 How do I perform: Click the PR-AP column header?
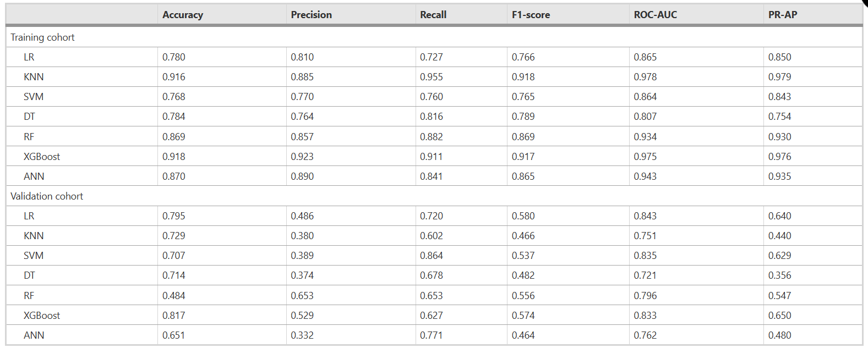pyautogui.click(x=782, y=15)
